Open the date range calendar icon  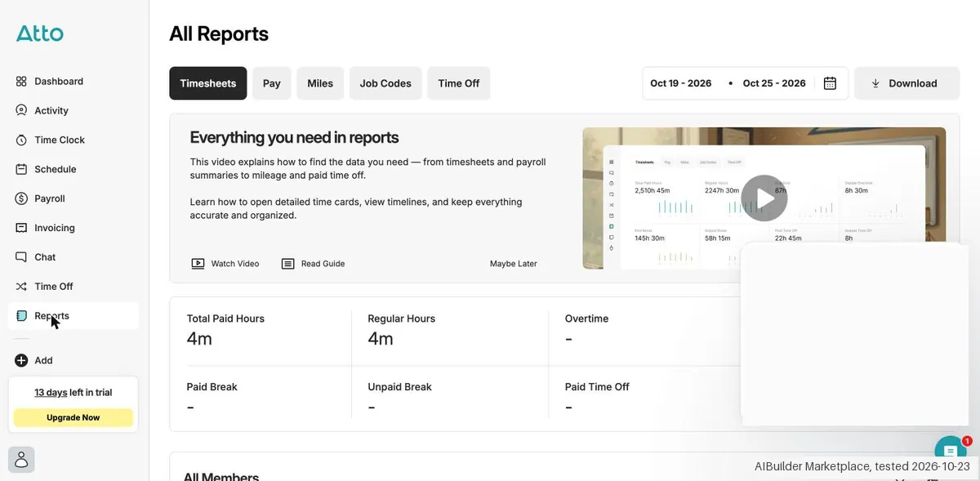[x=830, y=83]
